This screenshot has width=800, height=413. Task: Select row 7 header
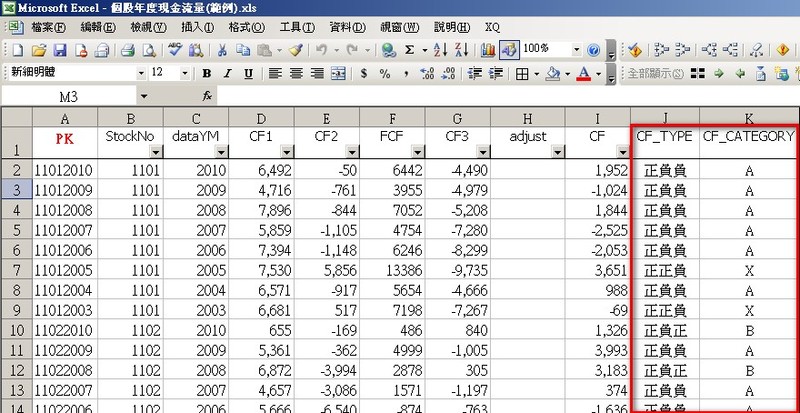[x=17, y=270]
